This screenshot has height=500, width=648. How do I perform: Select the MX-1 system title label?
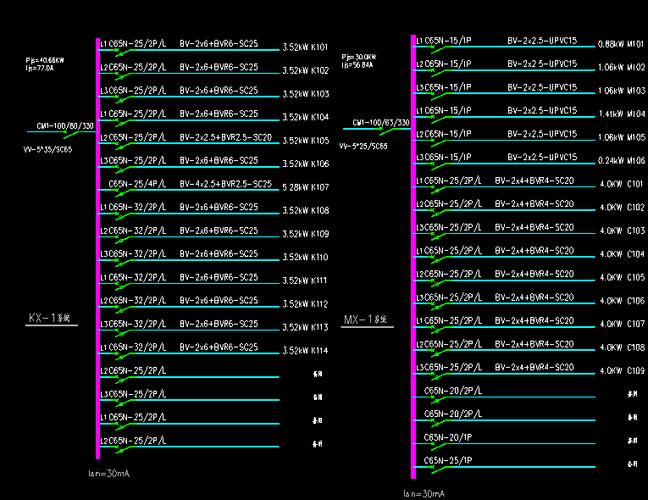(x=368, y=320)
